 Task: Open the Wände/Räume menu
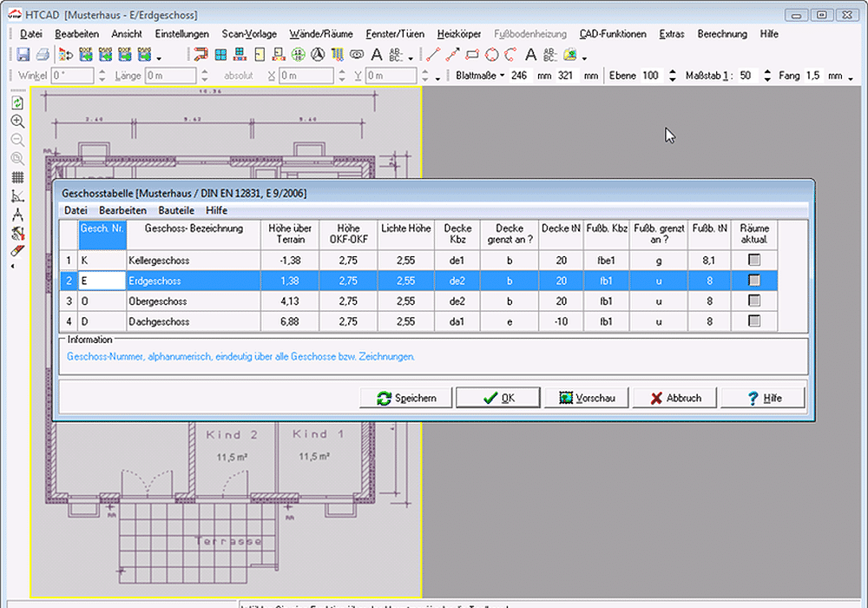pos(321,34)
